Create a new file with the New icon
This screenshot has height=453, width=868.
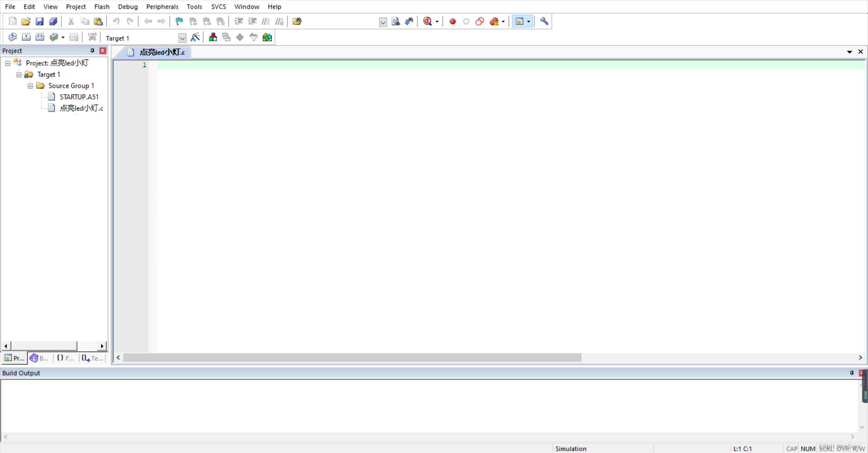[x=13, y=21]
